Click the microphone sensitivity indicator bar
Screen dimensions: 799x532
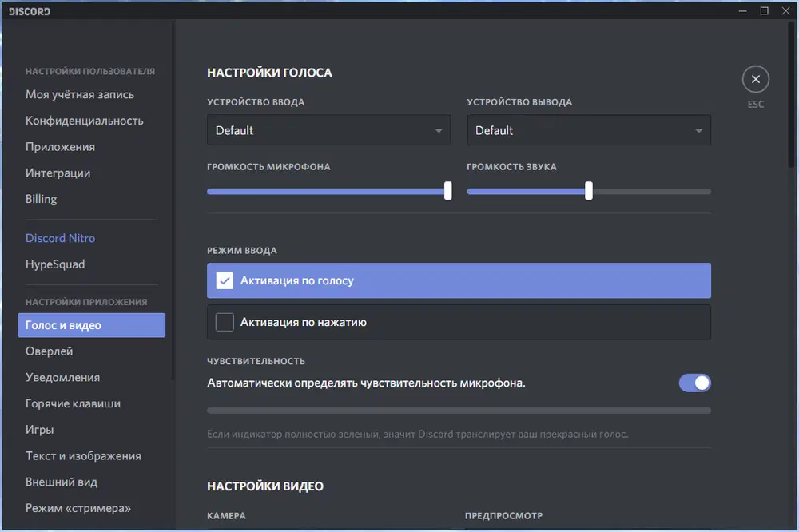(459, 411)
